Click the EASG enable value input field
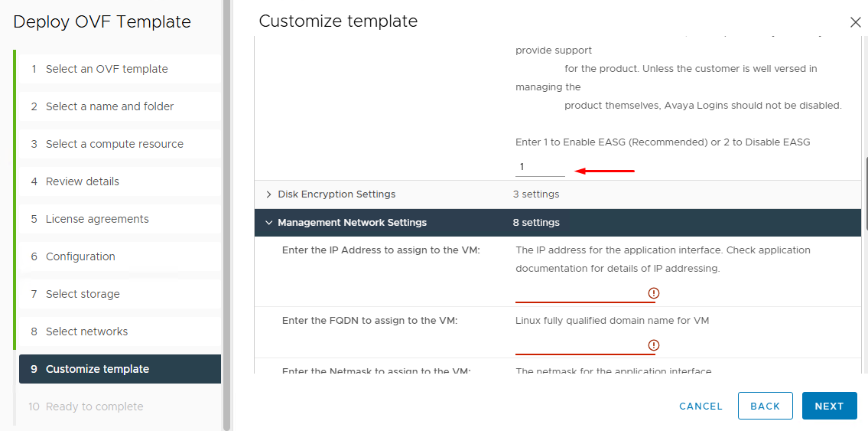 point(539,167)
